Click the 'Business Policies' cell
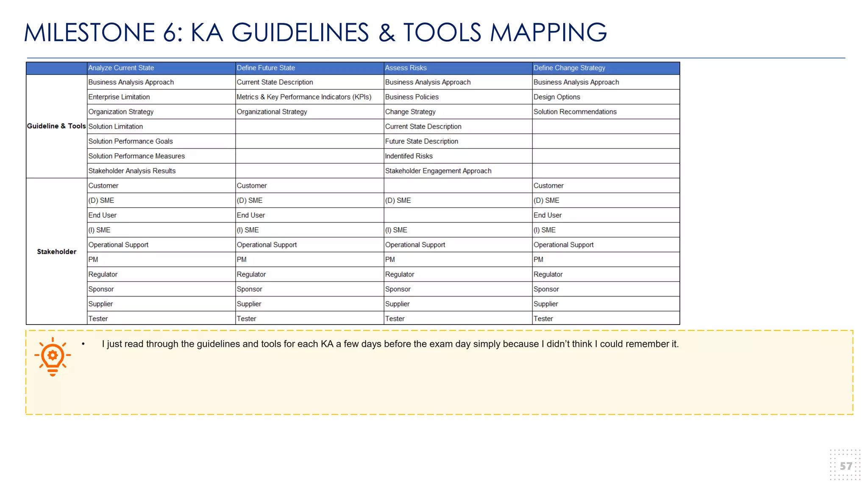 (458, 97)
